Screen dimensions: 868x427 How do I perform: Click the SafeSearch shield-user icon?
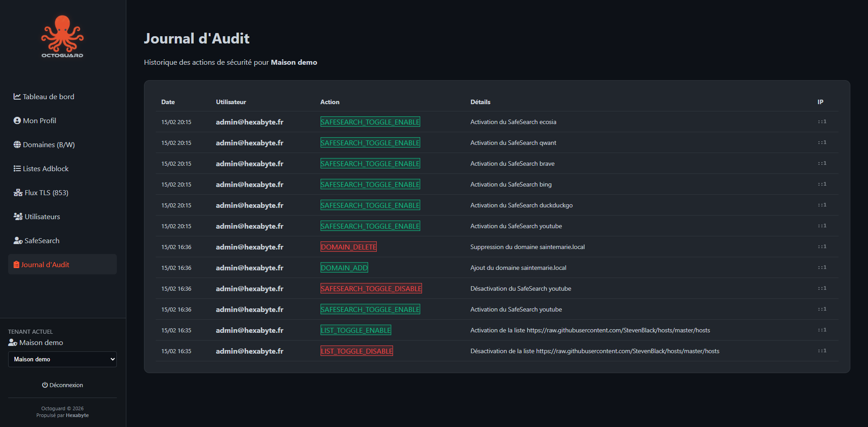(18, 240)
